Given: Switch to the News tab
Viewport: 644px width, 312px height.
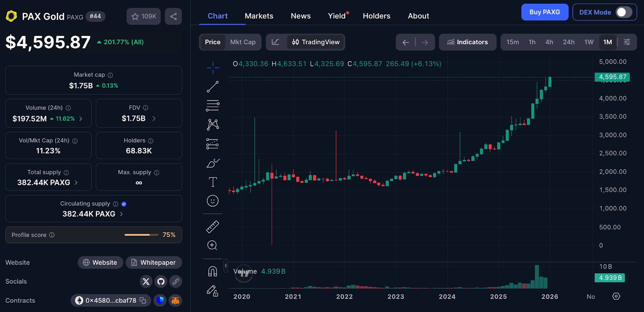Looking at the screenshot, I should (x=301, y=16).
